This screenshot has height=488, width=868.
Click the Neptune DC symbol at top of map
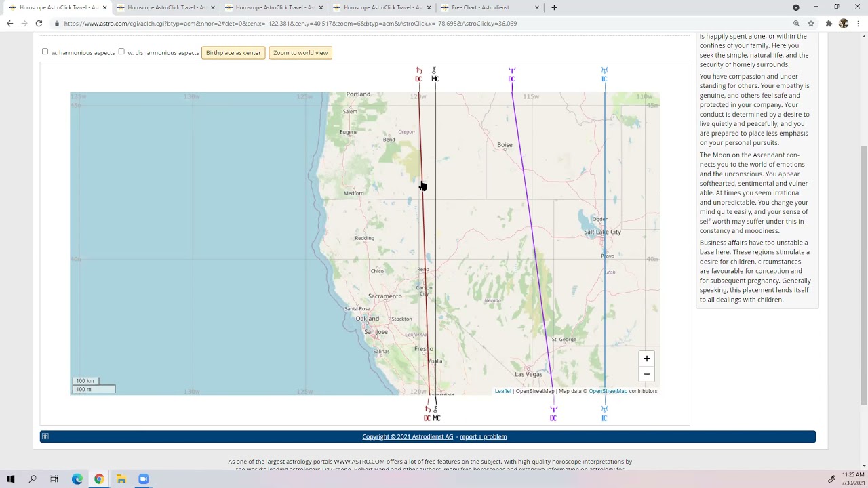point(511,75)
